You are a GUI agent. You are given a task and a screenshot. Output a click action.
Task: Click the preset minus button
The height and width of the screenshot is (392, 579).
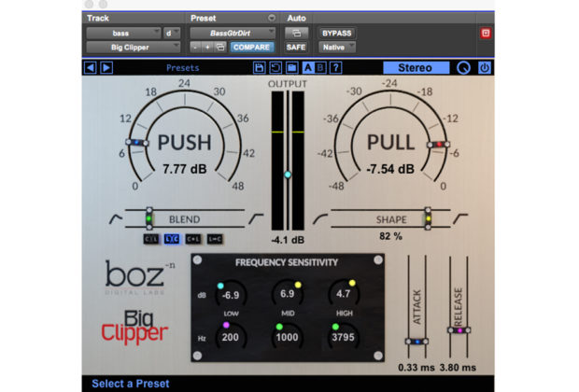(x=195, y=48)
